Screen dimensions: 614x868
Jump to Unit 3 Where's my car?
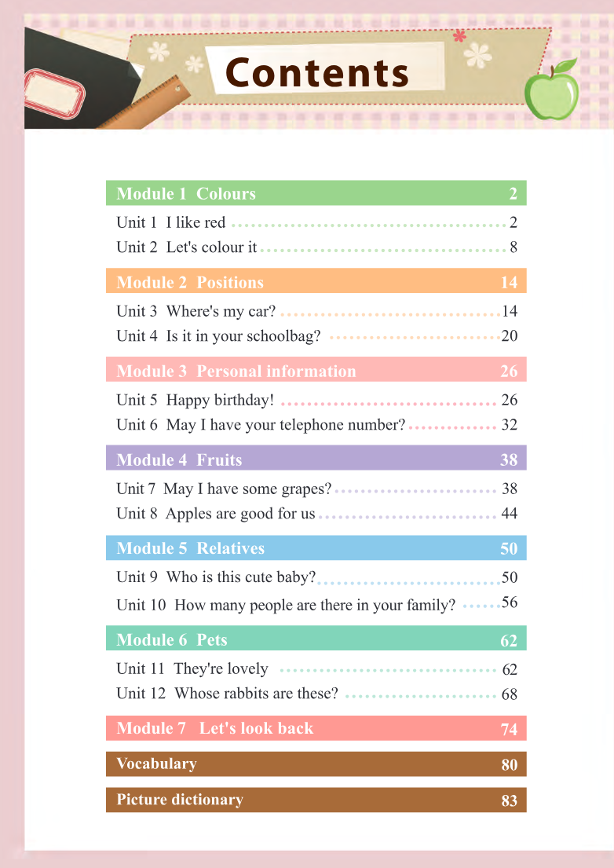[316, 311]
